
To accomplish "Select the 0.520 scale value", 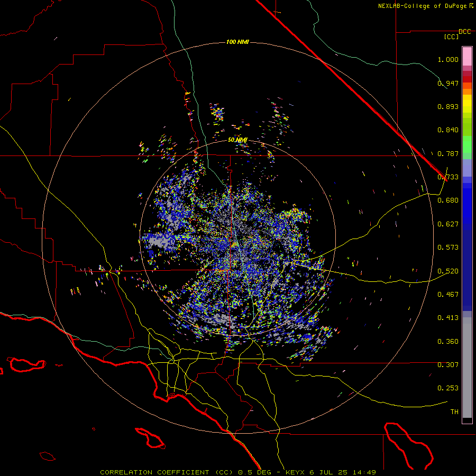I will tap(448, 271).
